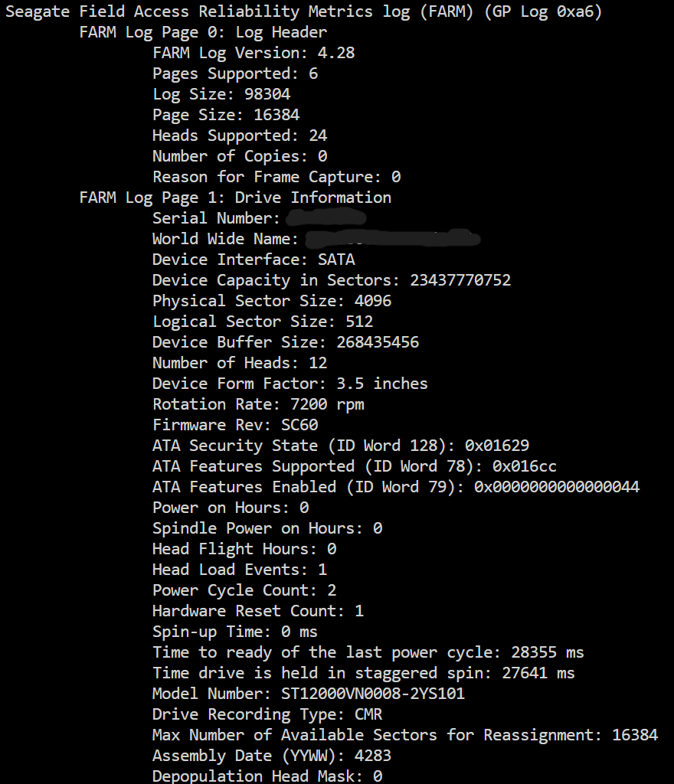674x784 pixels.
Task: Click the Power Cycle Count line
Action: tap(244, 591)
